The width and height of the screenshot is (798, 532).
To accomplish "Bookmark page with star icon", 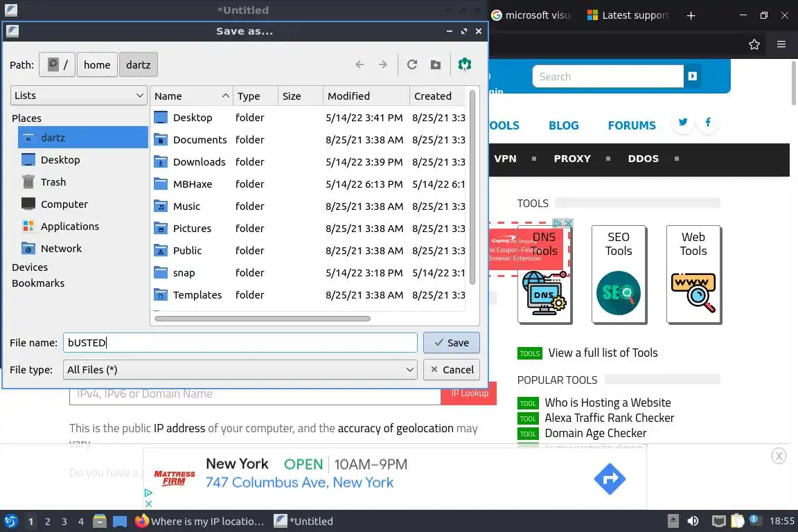I will coord(754,45).
